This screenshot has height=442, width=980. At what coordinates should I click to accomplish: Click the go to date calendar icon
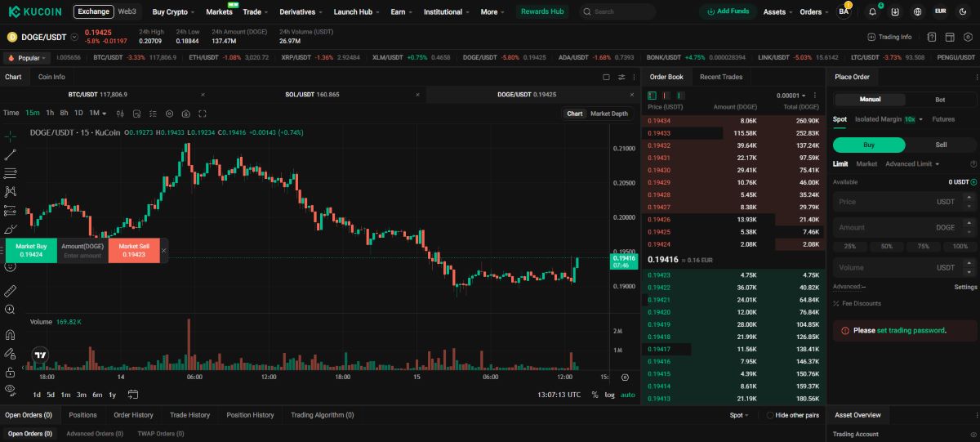click(x=133, y=395)
